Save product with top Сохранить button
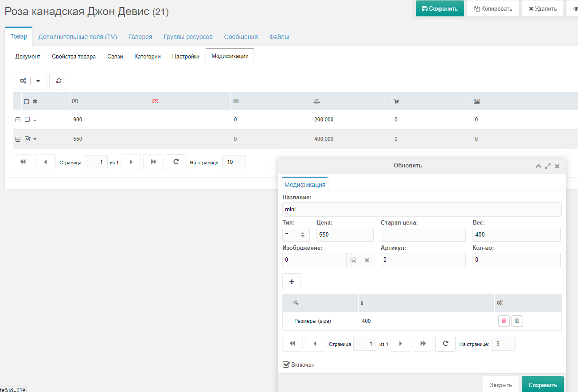 coord(440,8)
